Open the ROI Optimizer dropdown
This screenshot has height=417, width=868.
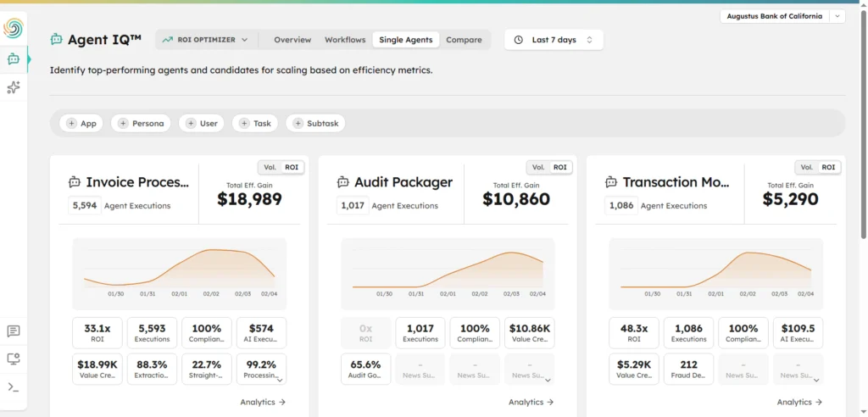(x=205, y=40)
